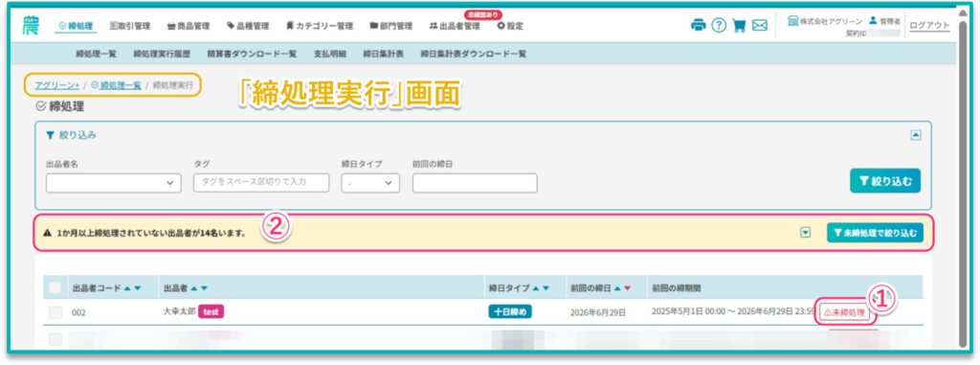Check the row checkbox for 大幸太郎
Viewport: 980px width, 365px height.
coord(56,312)
